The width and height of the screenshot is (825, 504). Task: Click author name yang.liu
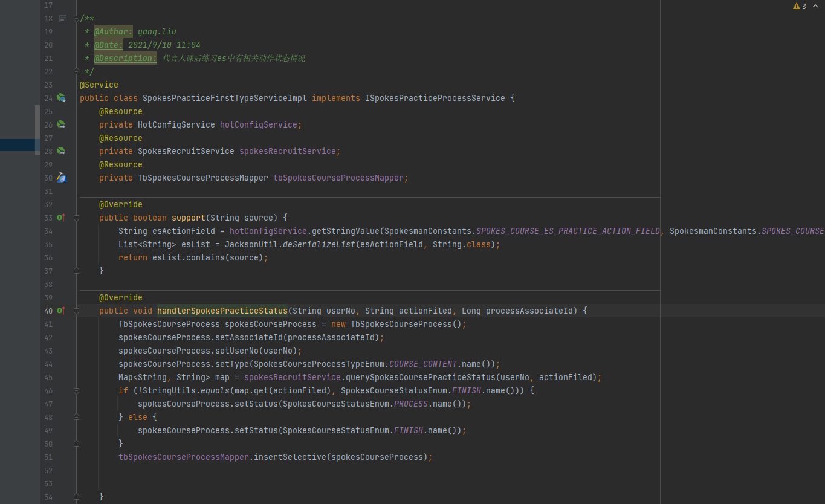click(x=157, y=31)
